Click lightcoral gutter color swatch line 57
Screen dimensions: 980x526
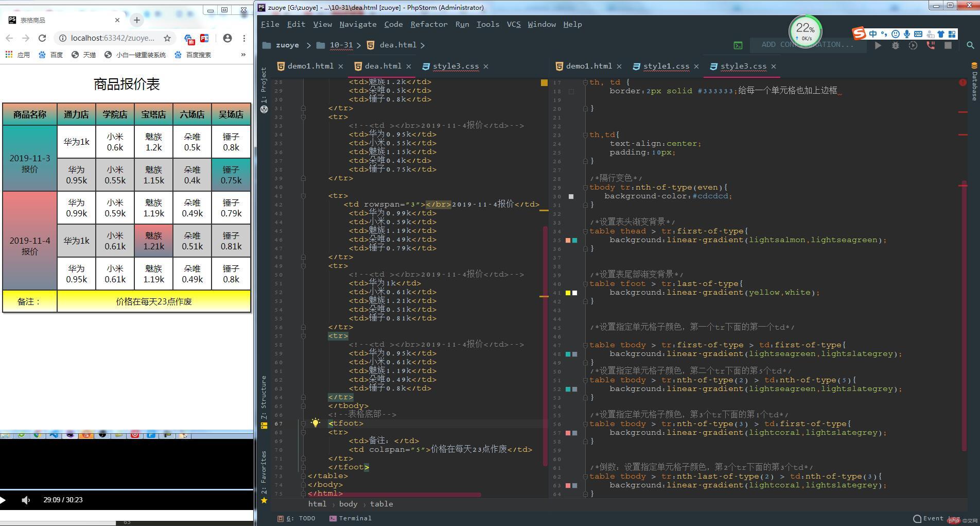568,433
